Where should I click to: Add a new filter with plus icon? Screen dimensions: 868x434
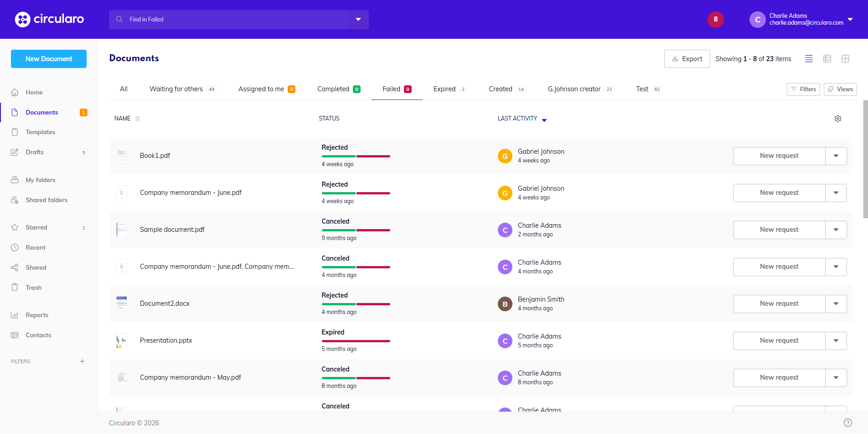click(82, 361)
